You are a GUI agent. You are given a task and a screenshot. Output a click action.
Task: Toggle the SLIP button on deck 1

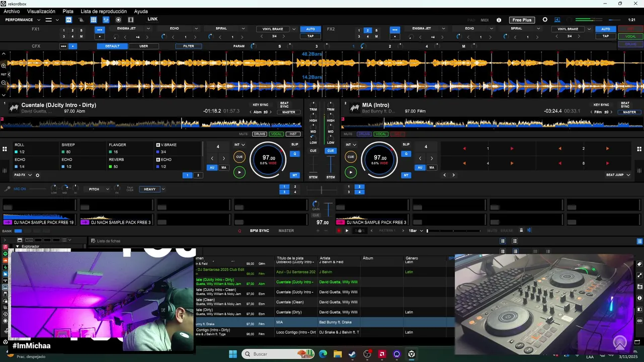(x=295, y=144)
